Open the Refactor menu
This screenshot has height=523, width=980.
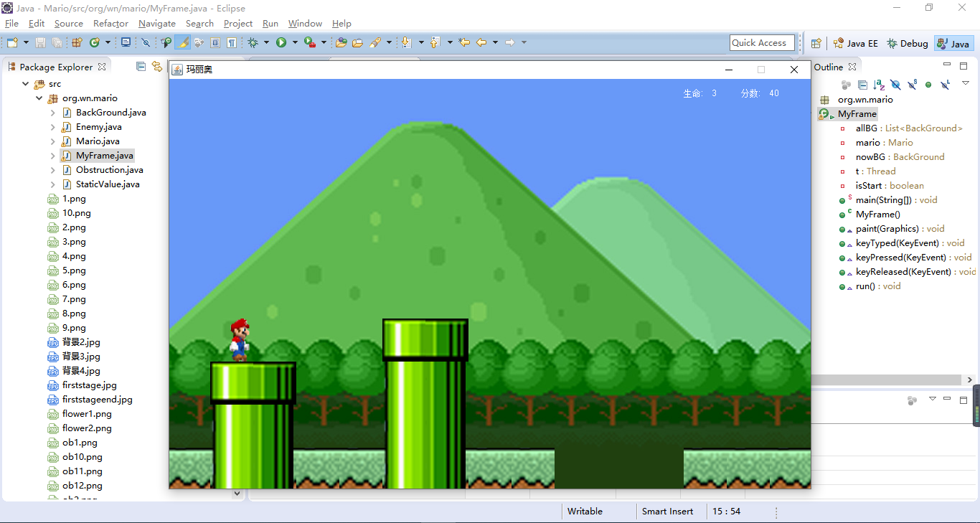click(x=111, y=24)
